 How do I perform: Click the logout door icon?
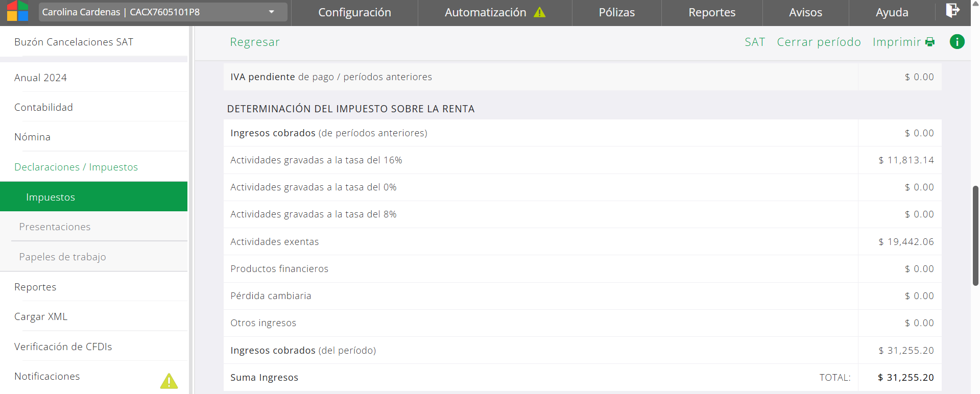click(952, 11)
